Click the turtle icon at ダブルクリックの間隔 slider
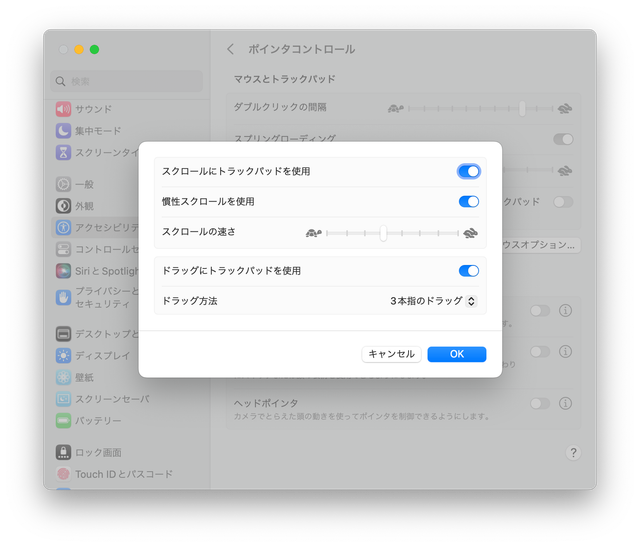Viewport: 640px width, 547px height. point(396,109)
